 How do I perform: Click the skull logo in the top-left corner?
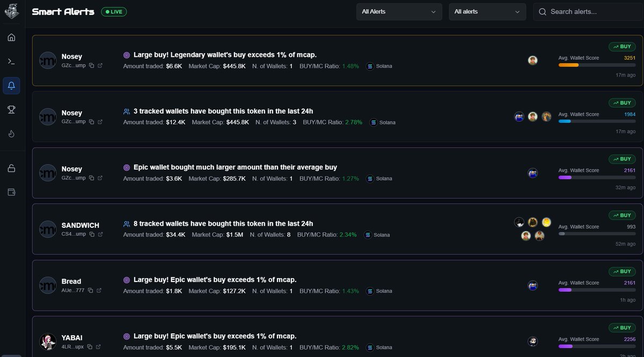(12, 11)
